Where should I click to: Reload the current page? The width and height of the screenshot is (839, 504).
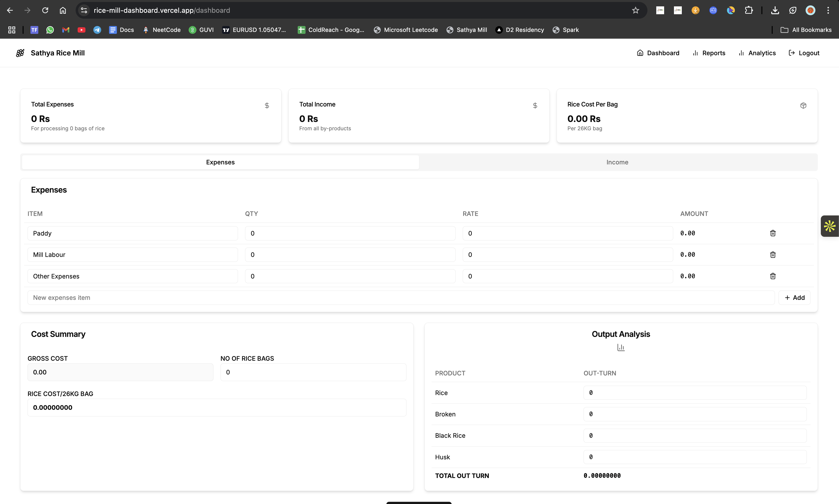[45, 11]
